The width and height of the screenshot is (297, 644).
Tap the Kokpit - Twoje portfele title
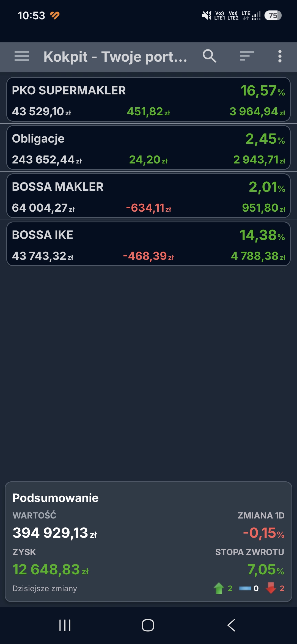coord(116,57)
